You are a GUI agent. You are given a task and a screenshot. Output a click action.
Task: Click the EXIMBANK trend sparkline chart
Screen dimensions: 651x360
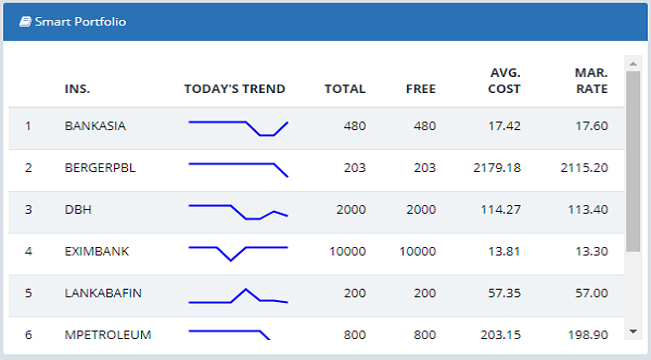(238, 254)
